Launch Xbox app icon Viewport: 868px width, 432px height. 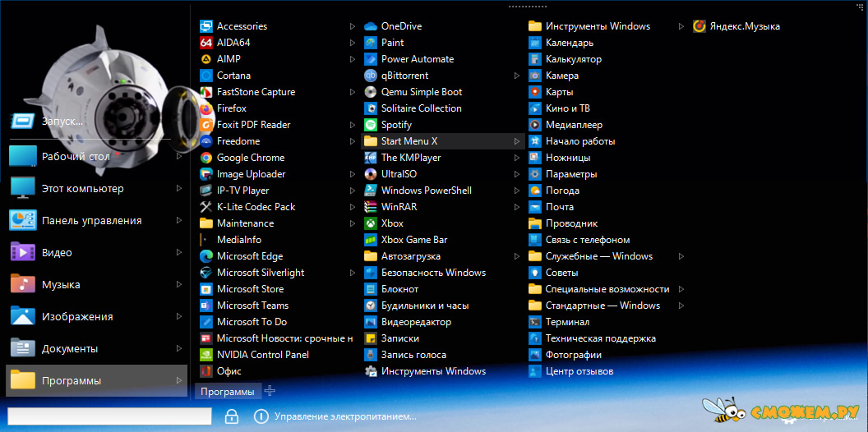[x=371, y=223]
